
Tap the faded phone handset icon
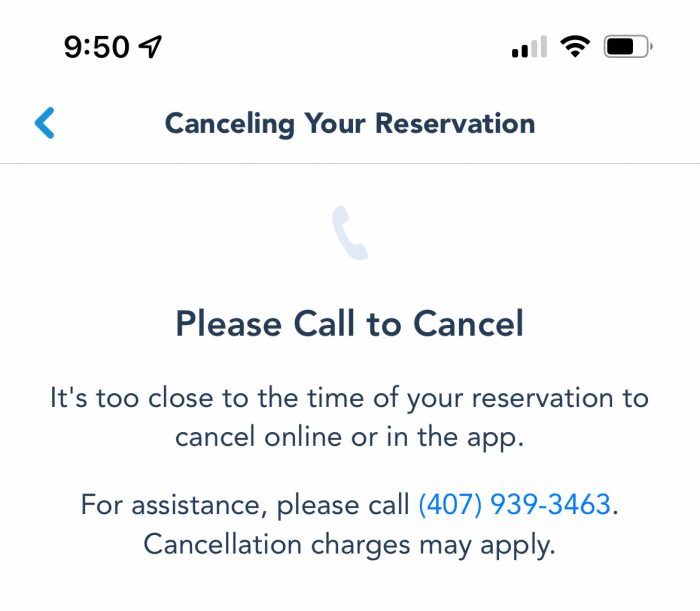click(x=350, y=233)
